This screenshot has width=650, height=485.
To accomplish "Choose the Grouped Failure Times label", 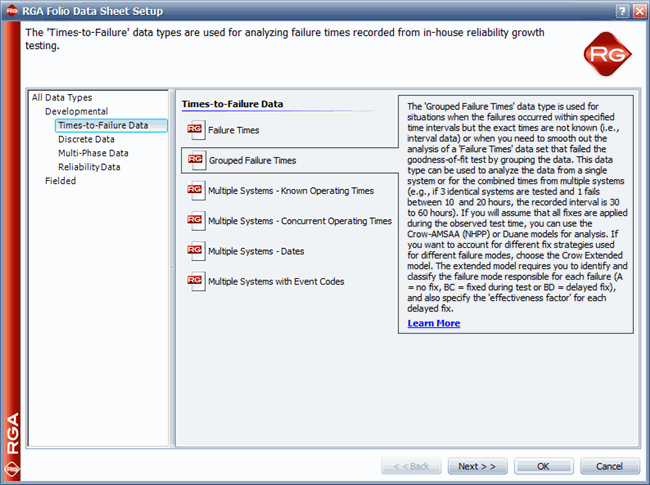I will (x=252, y=160).
